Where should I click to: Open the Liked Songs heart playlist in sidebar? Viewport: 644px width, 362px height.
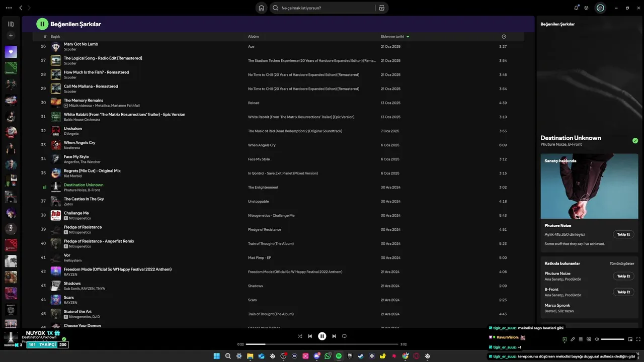tap(11, 52)
